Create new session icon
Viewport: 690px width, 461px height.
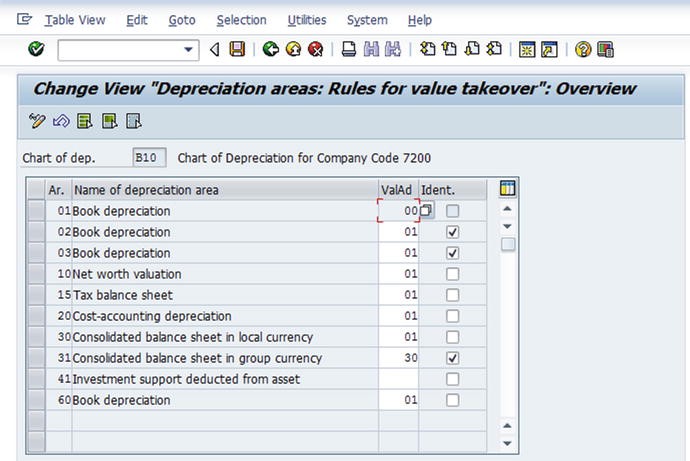pos(527,49)
